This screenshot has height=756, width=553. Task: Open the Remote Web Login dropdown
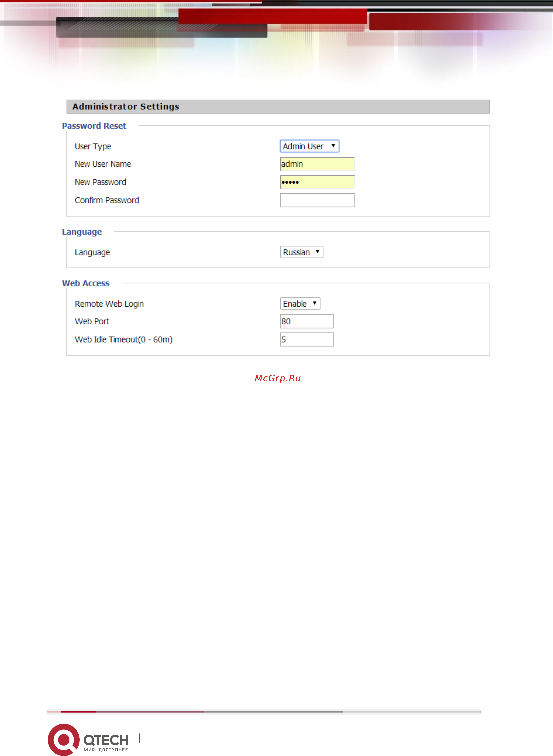tap(300, 304)
